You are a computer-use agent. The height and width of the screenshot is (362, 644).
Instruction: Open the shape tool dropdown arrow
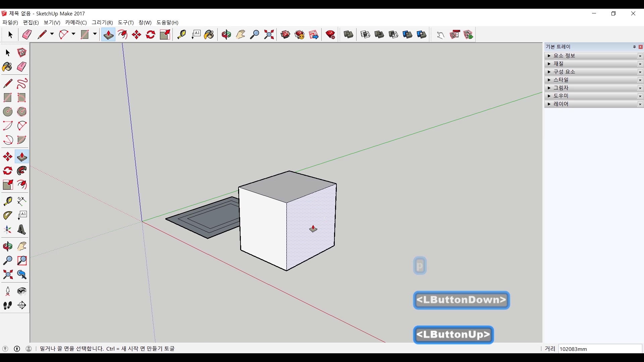pyautogui.click(x=95, y=34)
